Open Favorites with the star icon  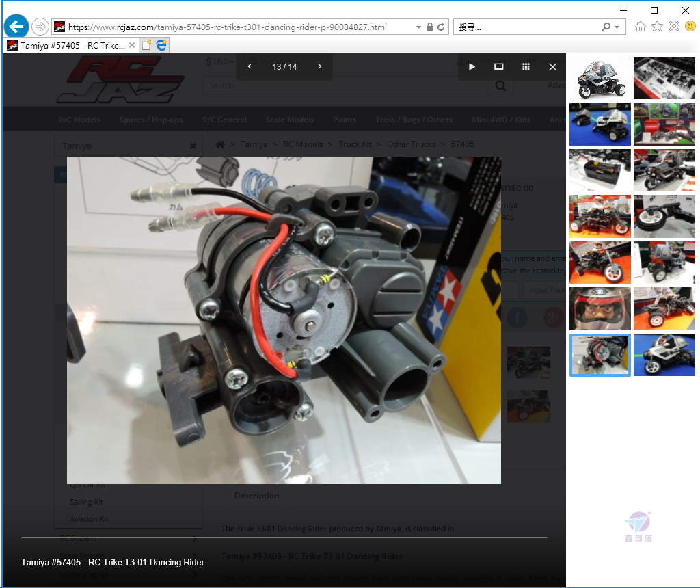point(657,27)
